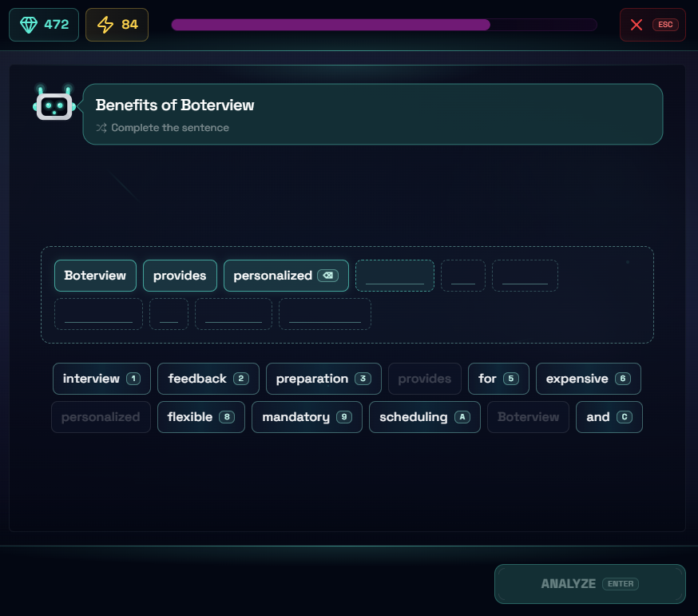This screenshot has width=698, height=616.
Task: Click the ANALYZE button
Action: pyautogui.click(x=590, y=584)
